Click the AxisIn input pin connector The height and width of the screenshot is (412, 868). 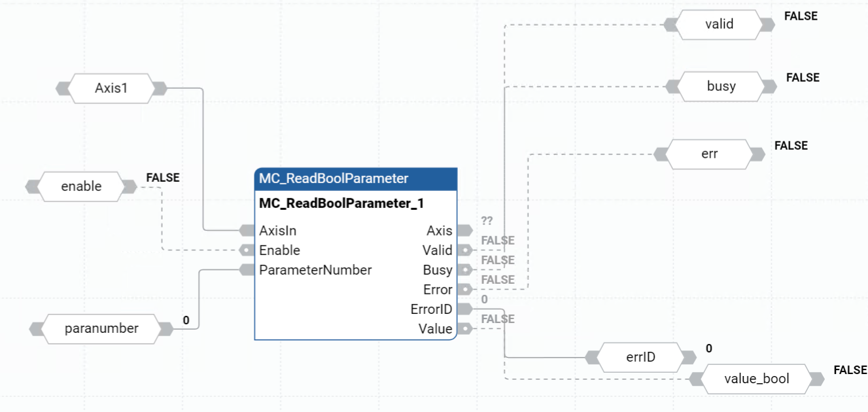click(x=247, y=230)
